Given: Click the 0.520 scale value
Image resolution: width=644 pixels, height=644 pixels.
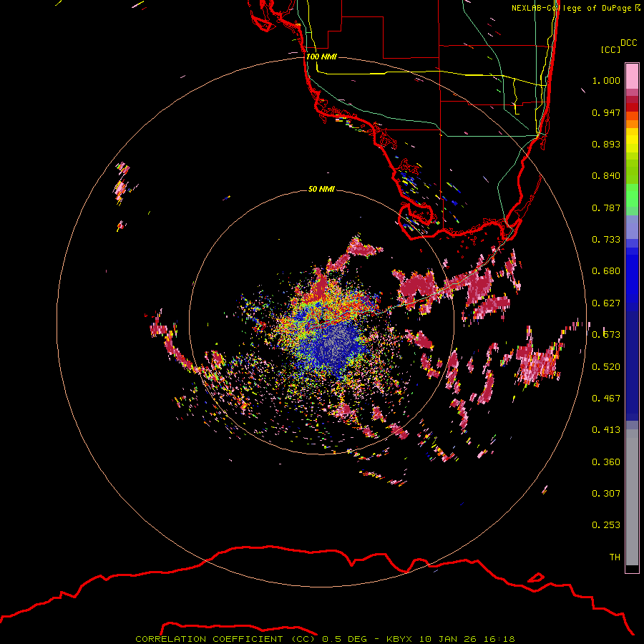Looking at the screenshot, I should tap(606, 367).
